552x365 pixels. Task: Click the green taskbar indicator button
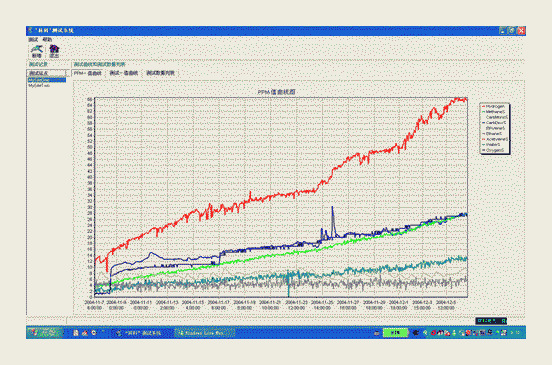point(395,333)
